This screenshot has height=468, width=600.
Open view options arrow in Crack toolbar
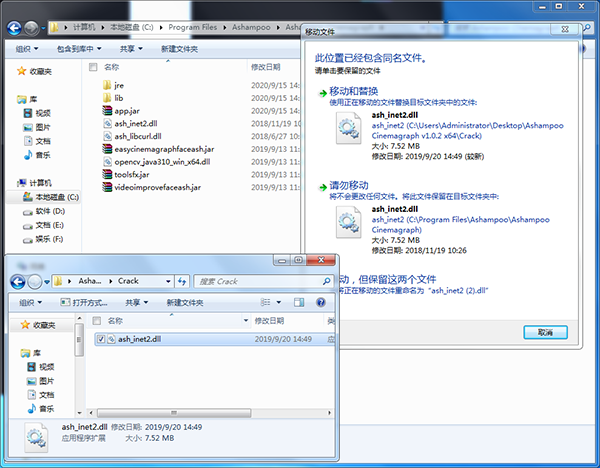point(279,302)
